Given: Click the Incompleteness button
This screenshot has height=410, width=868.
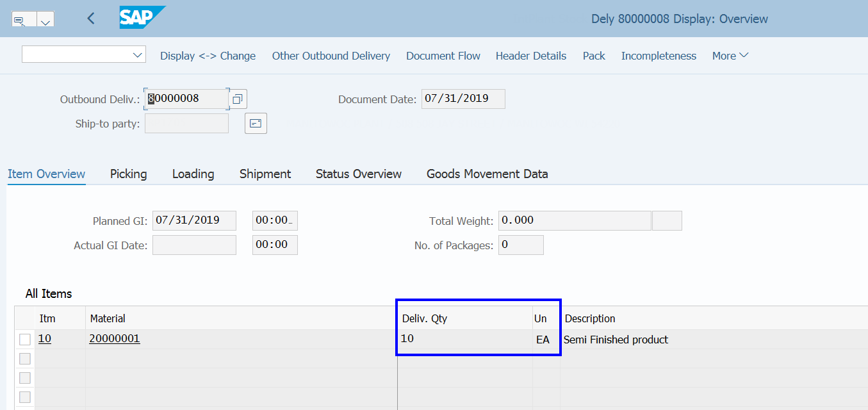Looking at the screenshot, I should pyautogui.click(x=659, y=56).
